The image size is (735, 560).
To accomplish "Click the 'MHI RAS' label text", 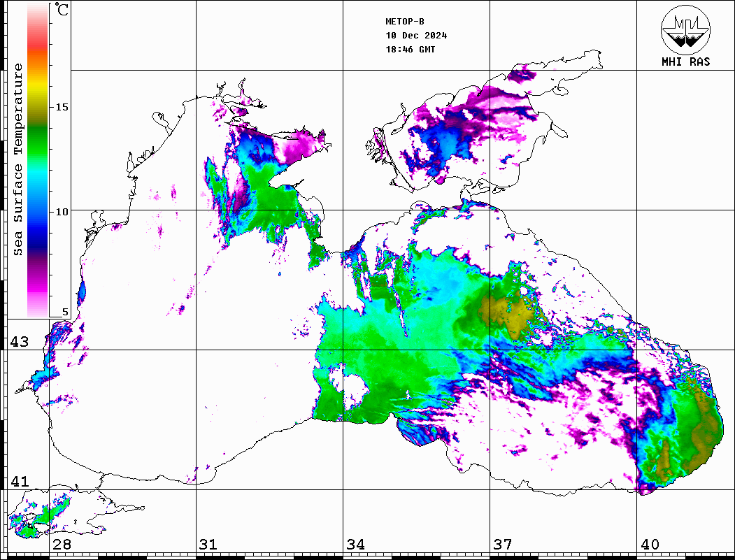I will coord(685,62).
